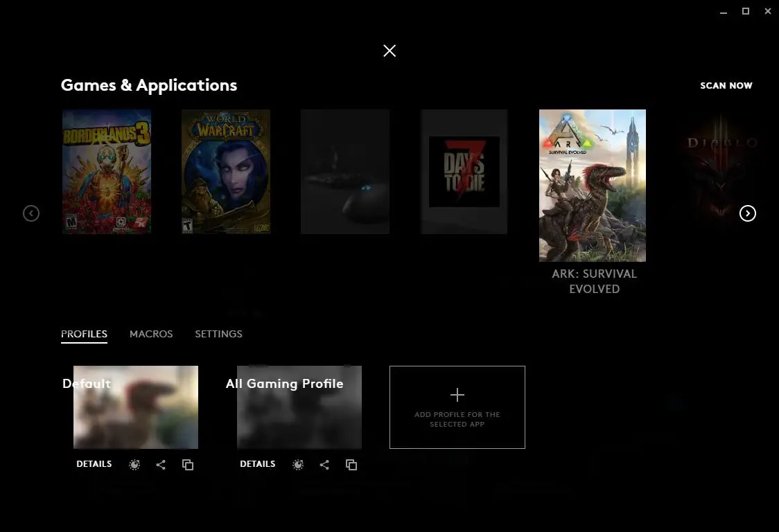Share the Default profile
This screenshot has width=779, height=532.
161,464
